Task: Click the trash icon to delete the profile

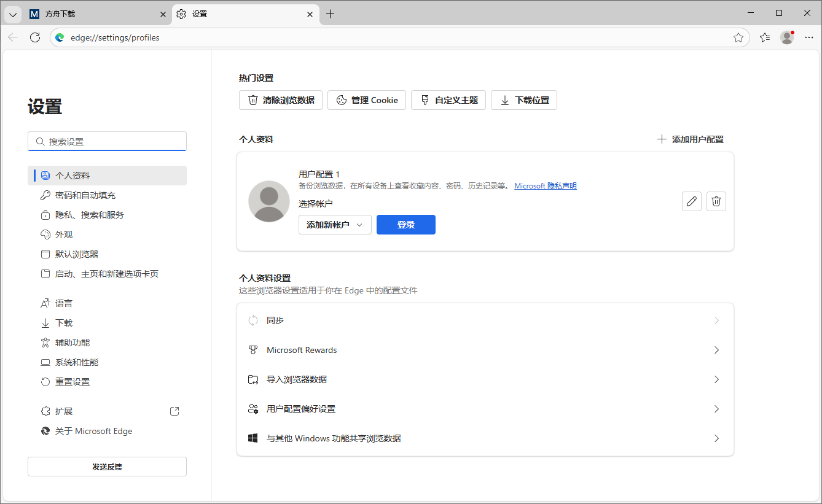Action: 716,201
